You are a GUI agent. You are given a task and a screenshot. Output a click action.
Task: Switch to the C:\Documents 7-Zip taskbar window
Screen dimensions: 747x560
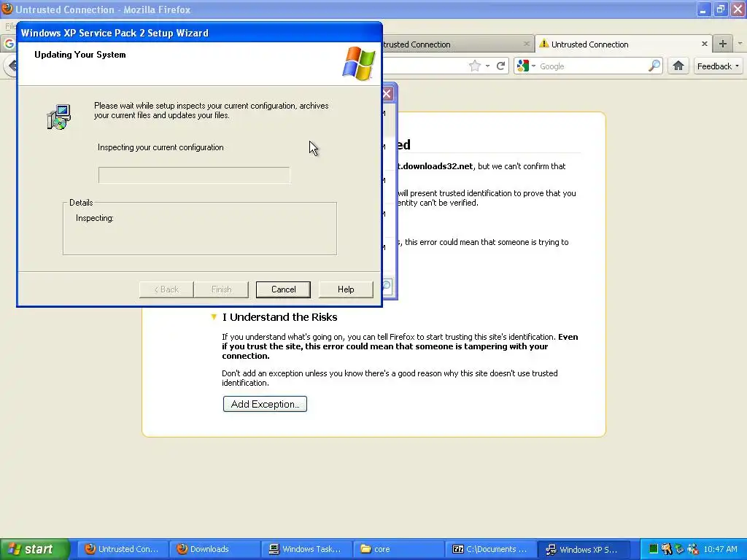(490, 549)
